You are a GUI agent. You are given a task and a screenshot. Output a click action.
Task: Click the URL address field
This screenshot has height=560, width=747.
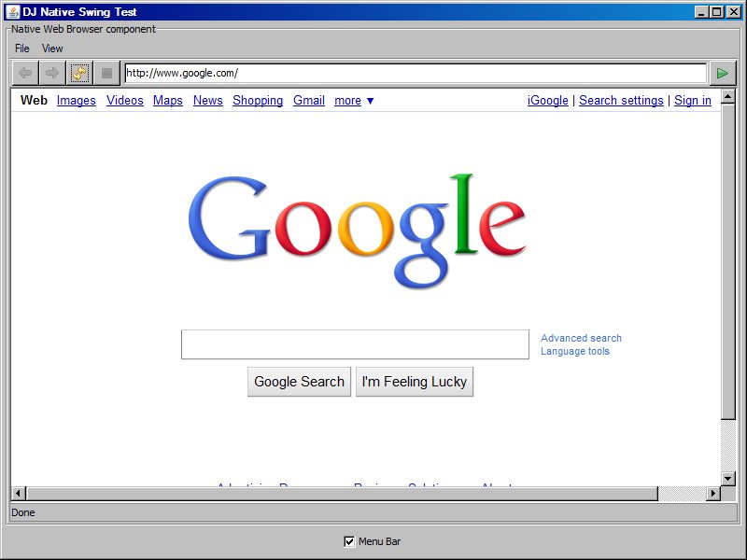click(x=415, y=73)
